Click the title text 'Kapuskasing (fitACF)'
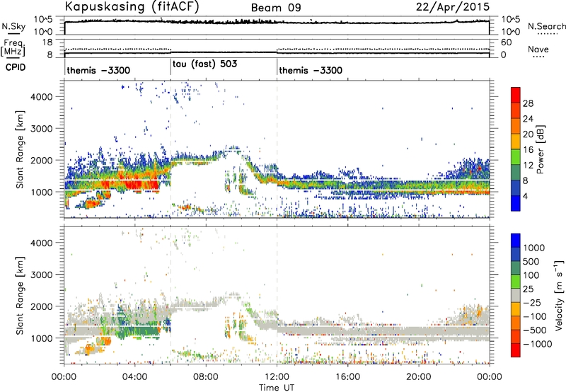Viewport: 566px width, 392px height. [x=132, y=6]
